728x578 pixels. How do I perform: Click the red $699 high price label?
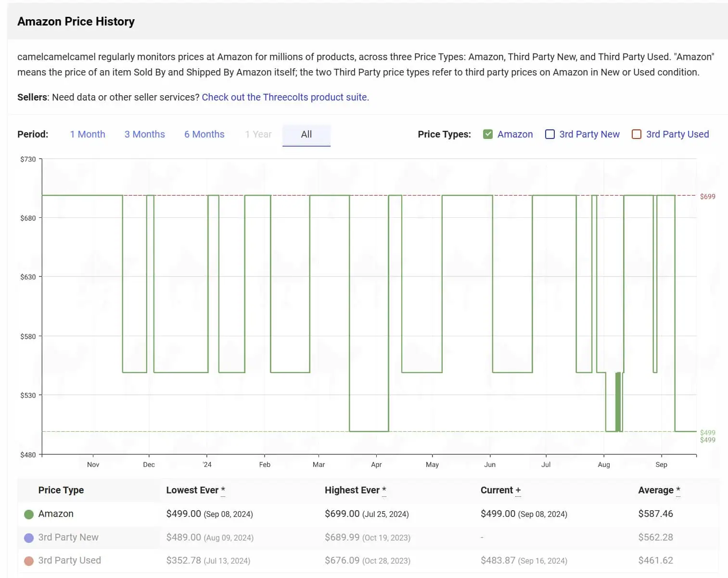coord(707,196)
